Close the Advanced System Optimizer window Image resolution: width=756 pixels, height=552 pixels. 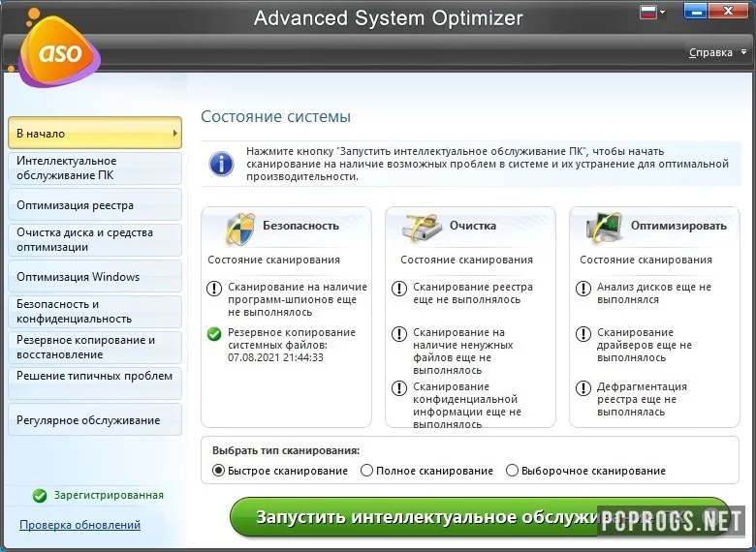pos(728,11)
